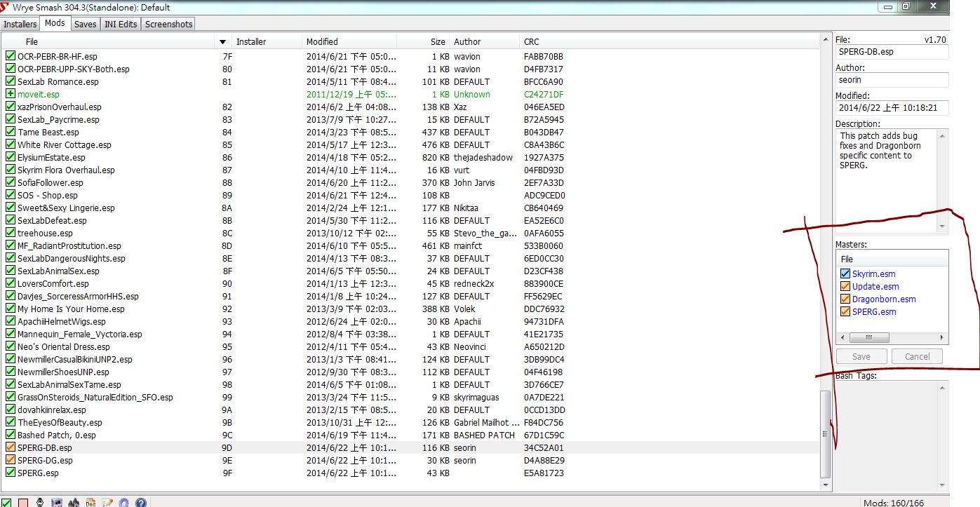Edit the File name field SPERG-DB.esp

[x=892, y=52]
